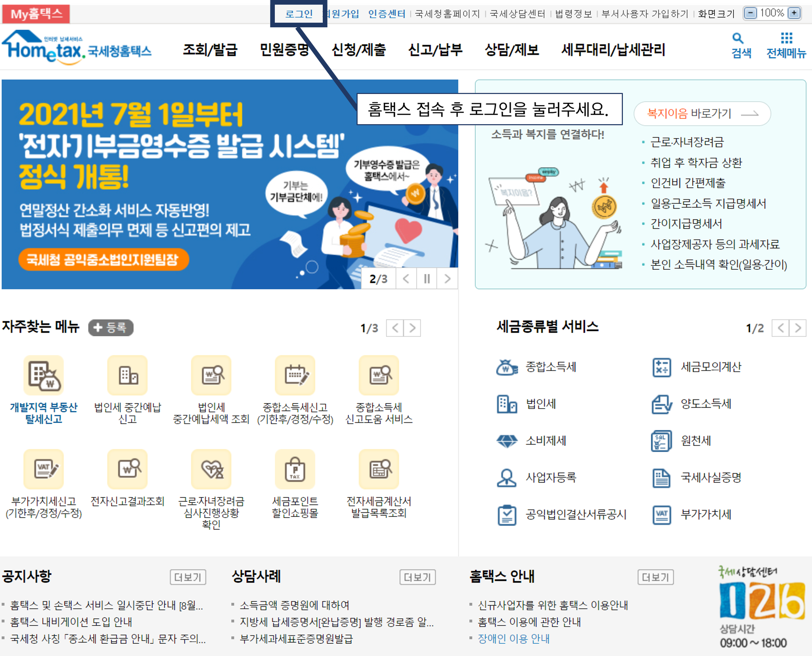Select 세금모의계산 calculator icon
The height and width of the screenshot is (656, 812).
click(x=662, y=367)
